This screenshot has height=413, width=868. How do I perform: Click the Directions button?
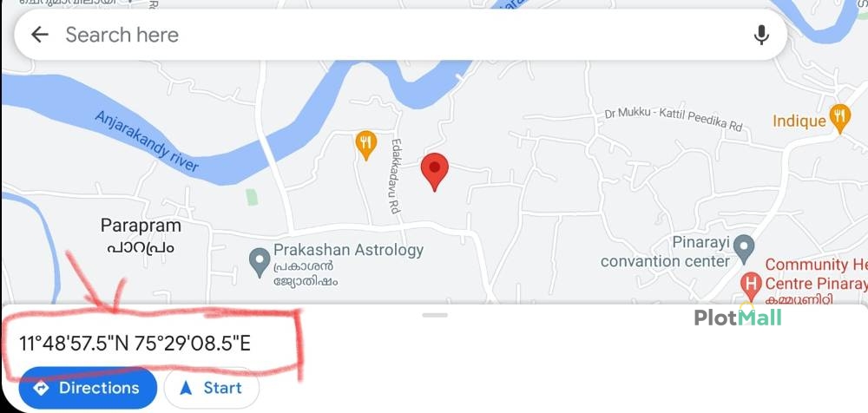88,388
